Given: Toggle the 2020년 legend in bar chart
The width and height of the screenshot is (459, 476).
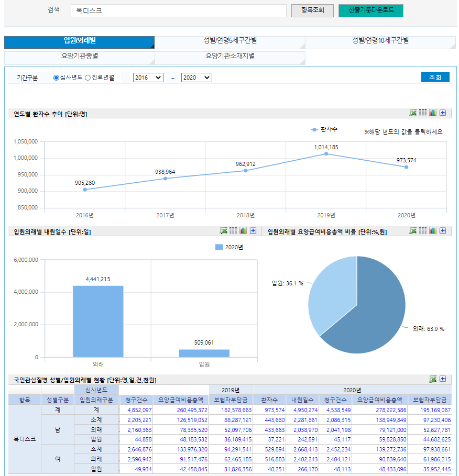Looking at the screenshot, I should coord(229,247).
